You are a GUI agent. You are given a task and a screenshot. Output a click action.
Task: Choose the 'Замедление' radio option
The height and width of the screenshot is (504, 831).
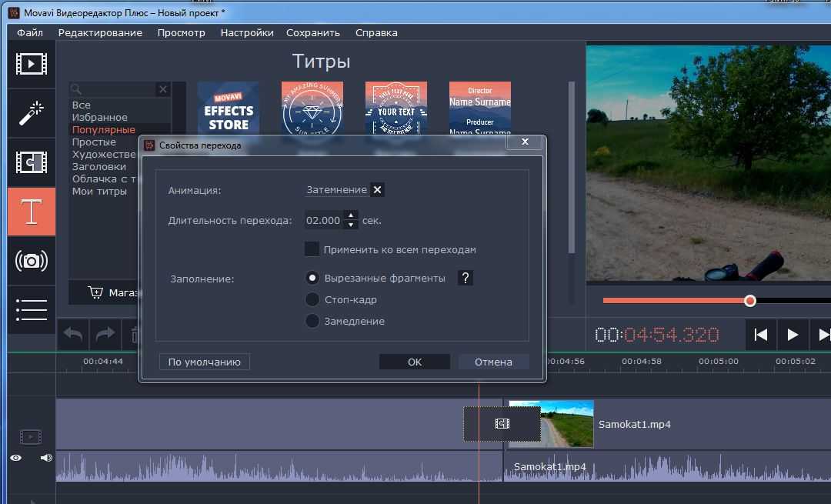point(312,321)
